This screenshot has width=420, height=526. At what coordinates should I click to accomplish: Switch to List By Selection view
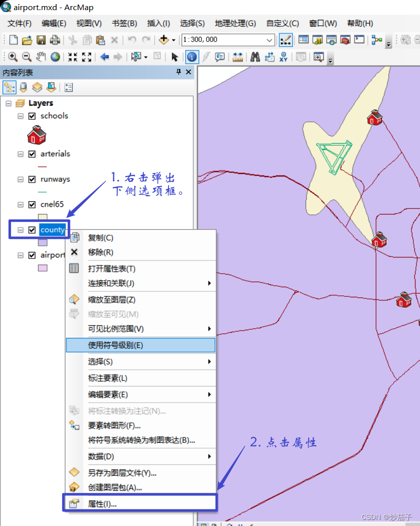click(x=51, y=87)
